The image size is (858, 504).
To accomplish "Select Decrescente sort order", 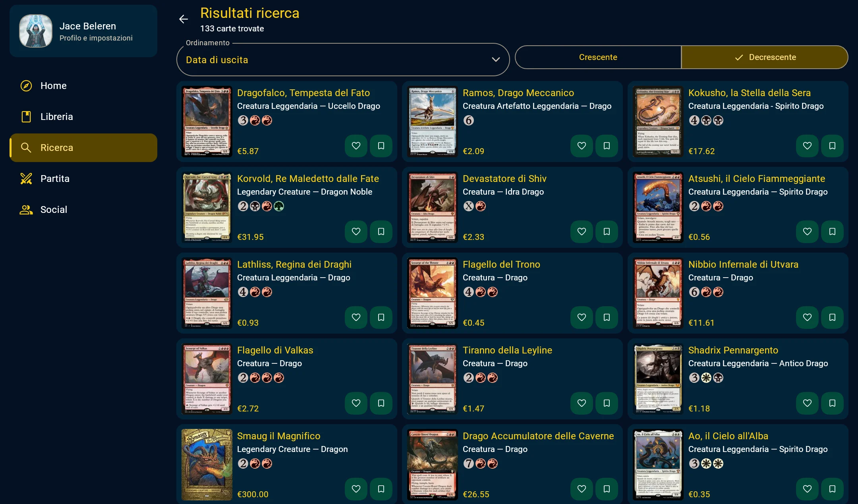I will pyautogui.click(x=765, y=57).
